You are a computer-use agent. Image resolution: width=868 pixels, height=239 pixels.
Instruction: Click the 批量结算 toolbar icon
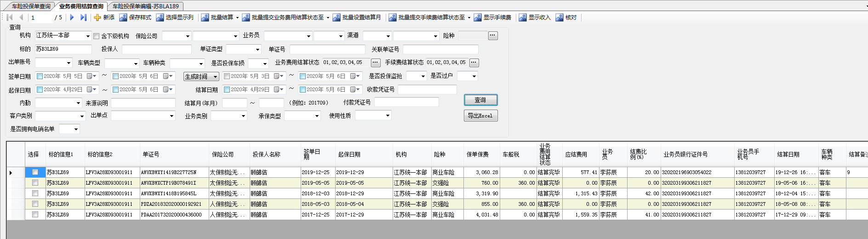click(205, 17)
